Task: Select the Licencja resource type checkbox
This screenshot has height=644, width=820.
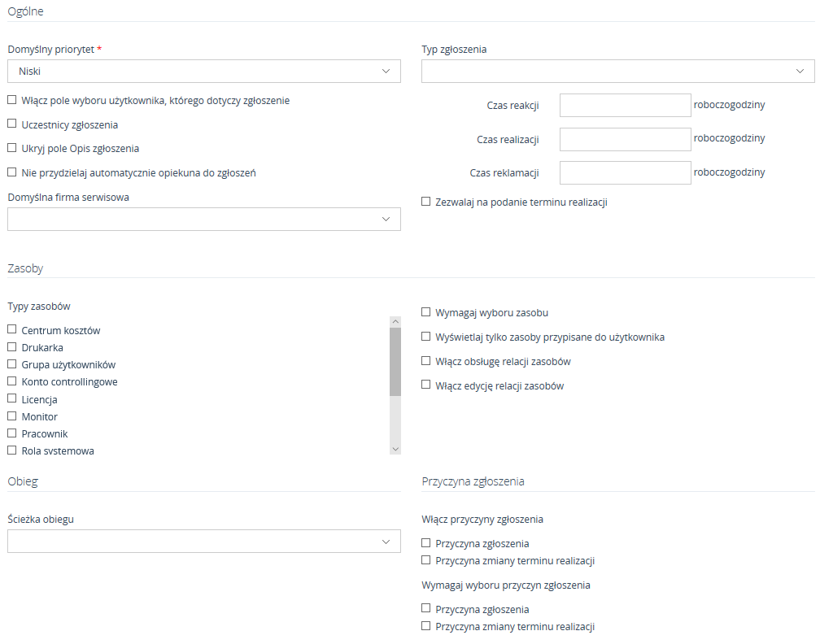Action: tap(12, 399)
